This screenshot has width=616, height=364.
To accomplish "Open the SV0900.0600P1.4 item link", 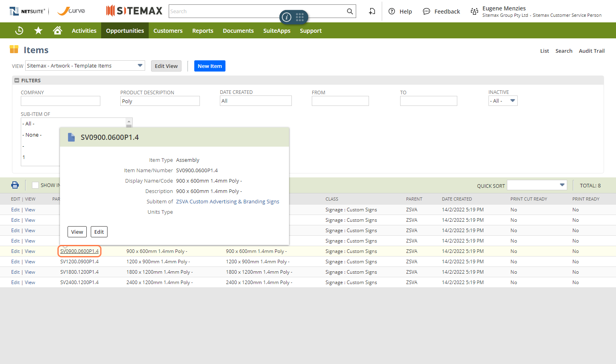I will (x=80, y=251).
